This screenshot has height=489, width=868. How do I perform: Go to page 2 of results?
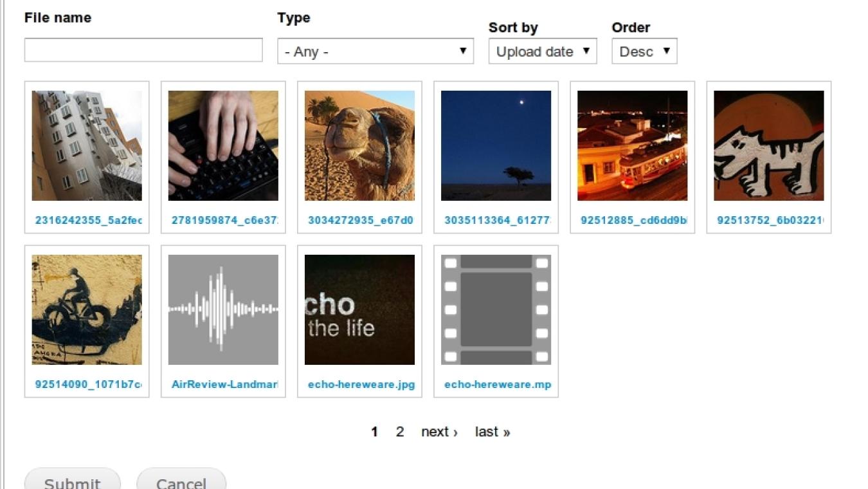click(400, 432)
